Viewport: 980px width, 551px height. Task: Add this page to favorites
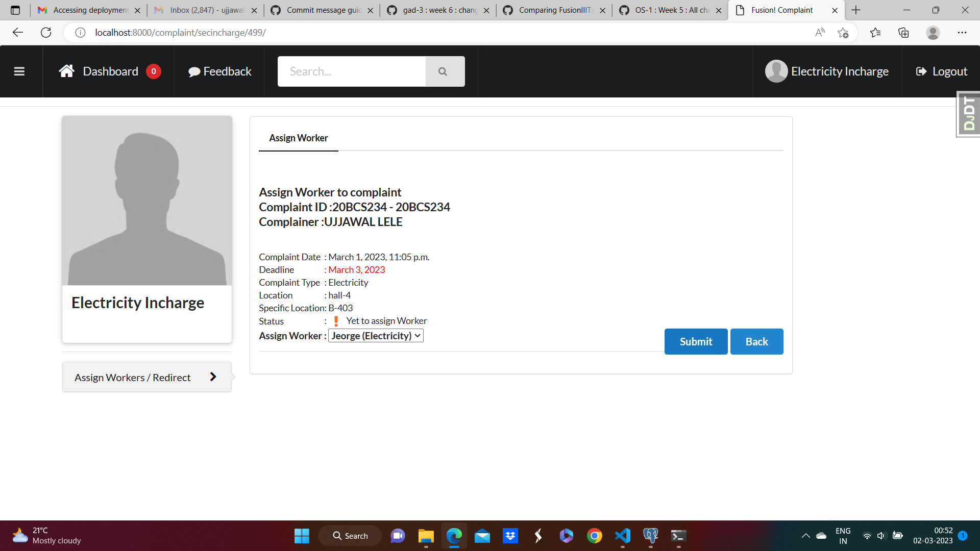tap(843, 33)
